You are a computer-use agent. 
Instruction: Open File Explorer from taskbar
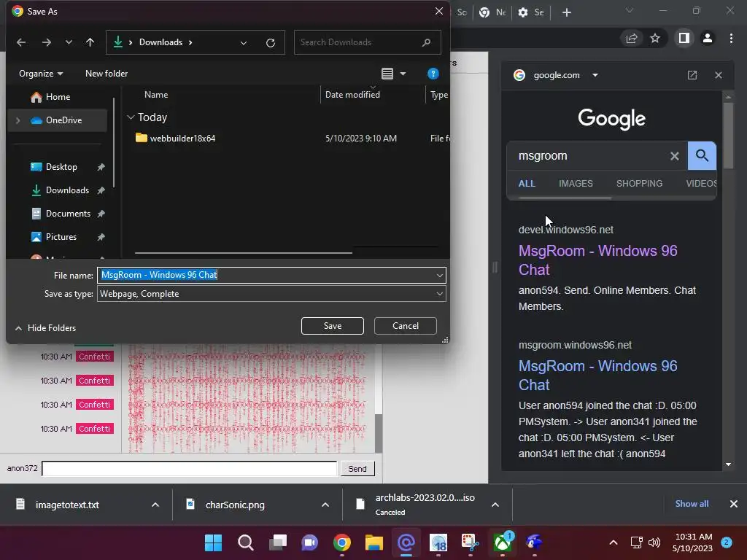(374, 542)
